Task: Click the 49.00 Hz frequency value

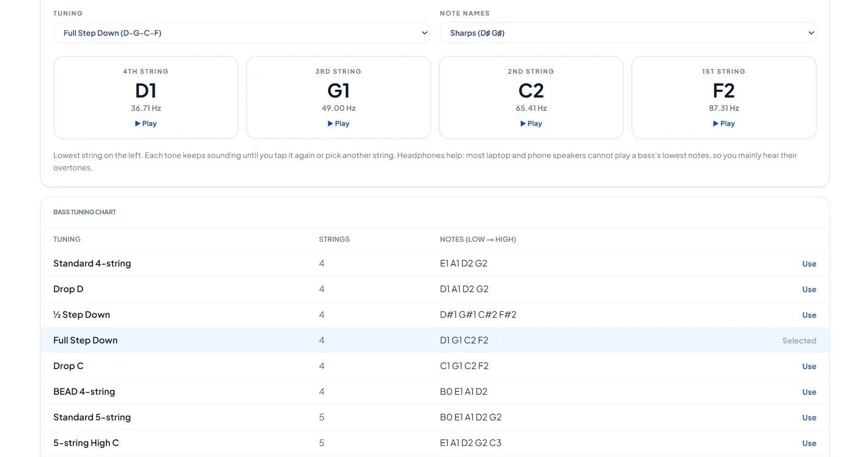Action: 339,108
